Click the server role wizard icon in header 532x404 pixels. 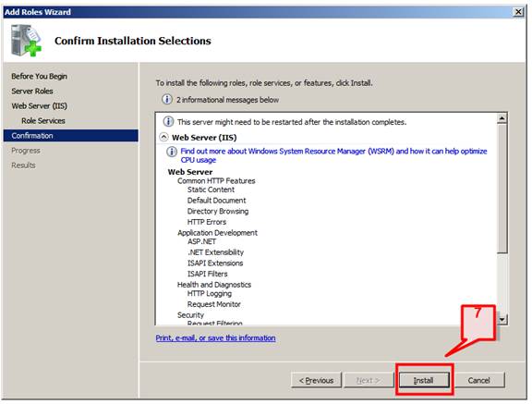[26, 41]
